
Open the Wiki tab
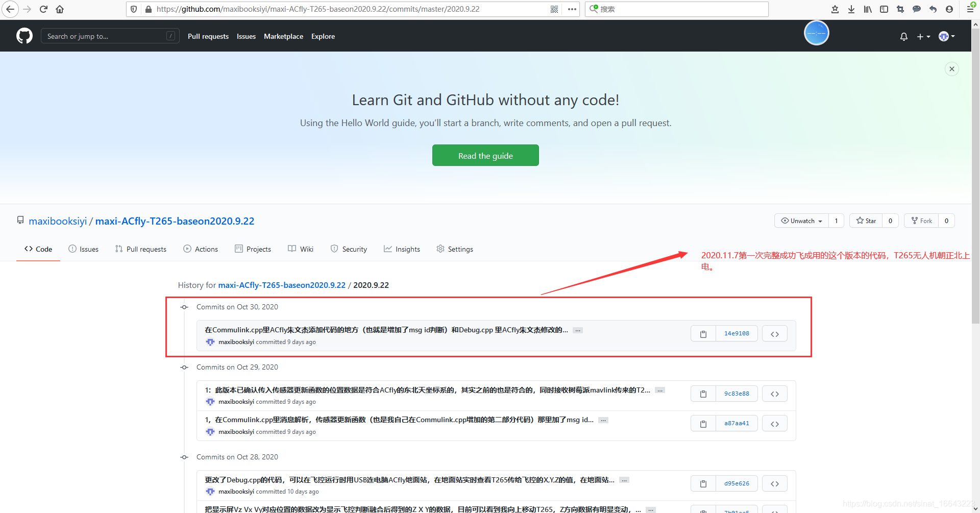(x=301, y=249)
